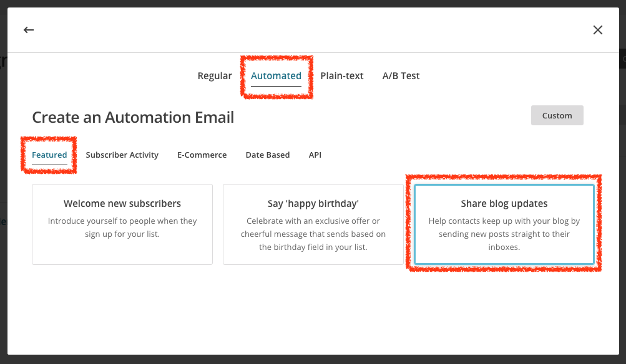Viewport: 626px width, 364px height.
Task: Select the Automated campaign tab
Action: pyautogui.click(x=276, y=76)
